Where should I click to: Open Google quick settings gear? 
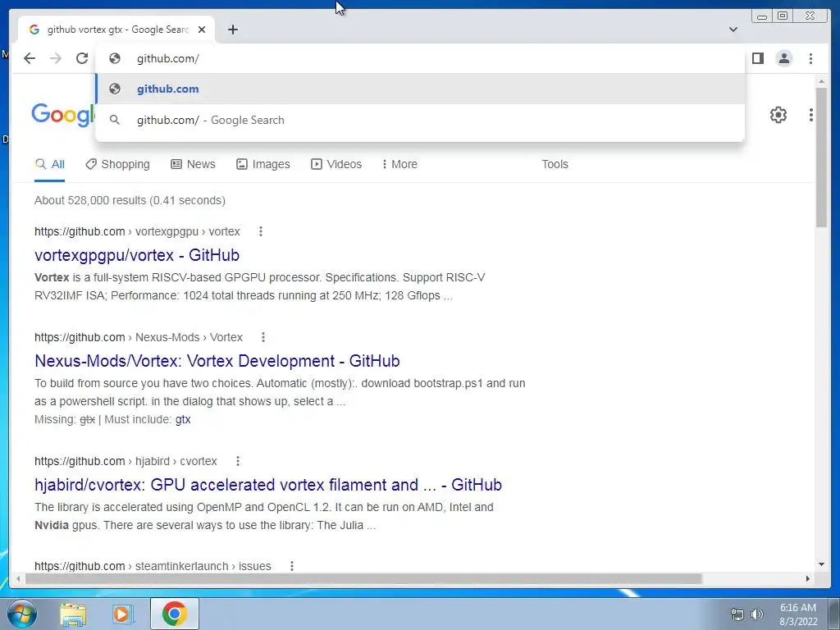778,115
